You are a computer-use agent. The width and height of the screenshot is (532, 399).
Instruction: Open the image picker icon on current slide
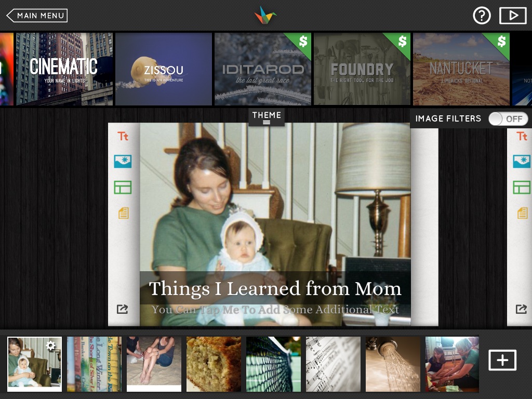(x=123, y=162)
